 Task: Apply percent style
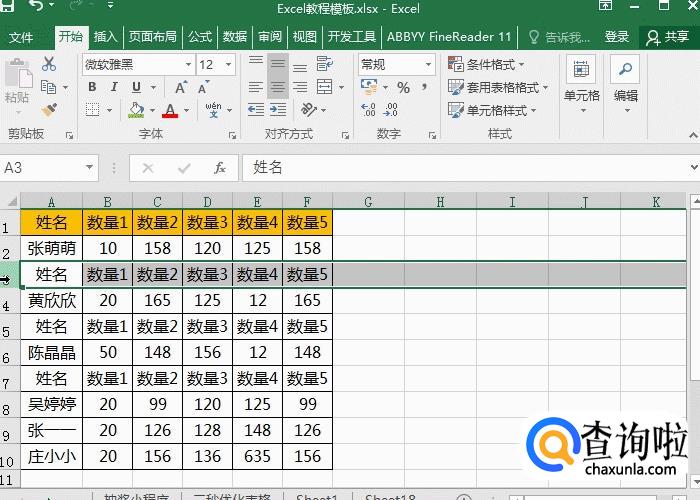403,88
